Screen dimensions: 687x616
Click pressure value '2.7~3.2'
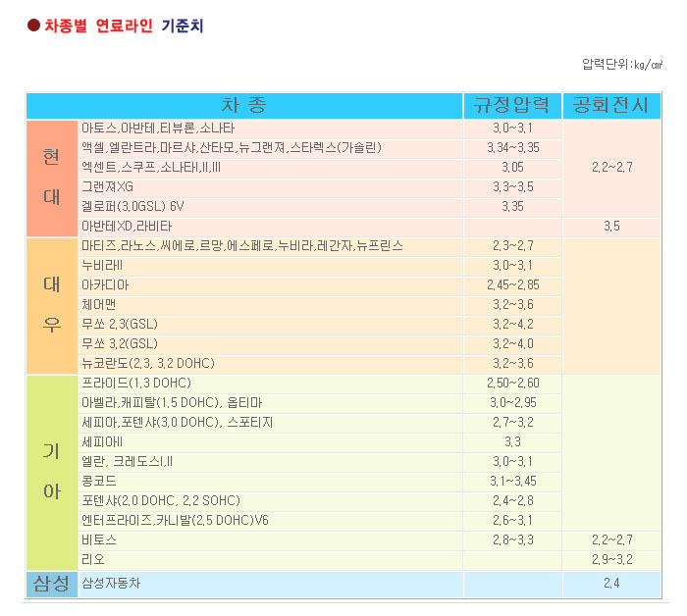coord(512,423)
